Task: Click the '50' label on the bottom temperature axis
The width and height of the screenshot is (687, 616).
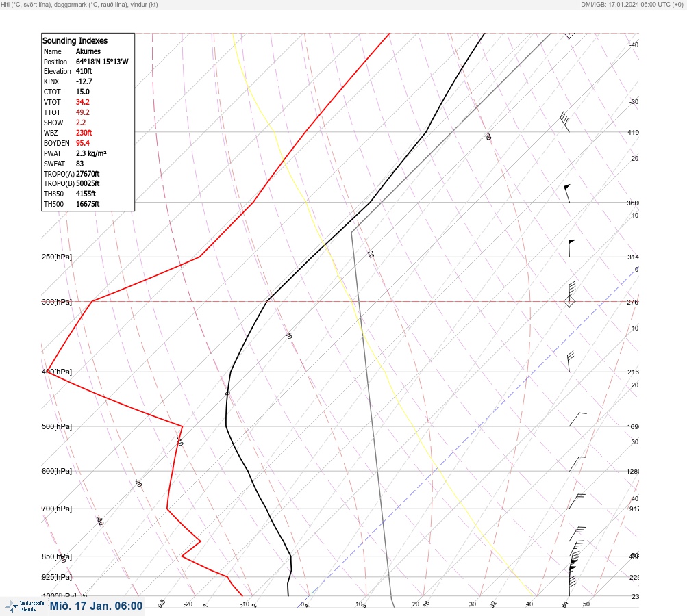Action: [x=586, y=604]
